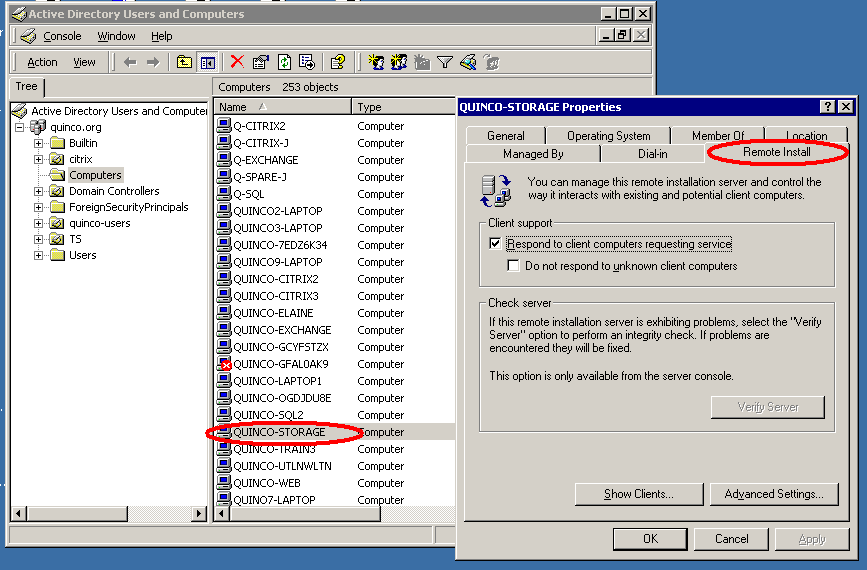
Task: Select the Remote Install tab
Action: click(x=776, y=152)
